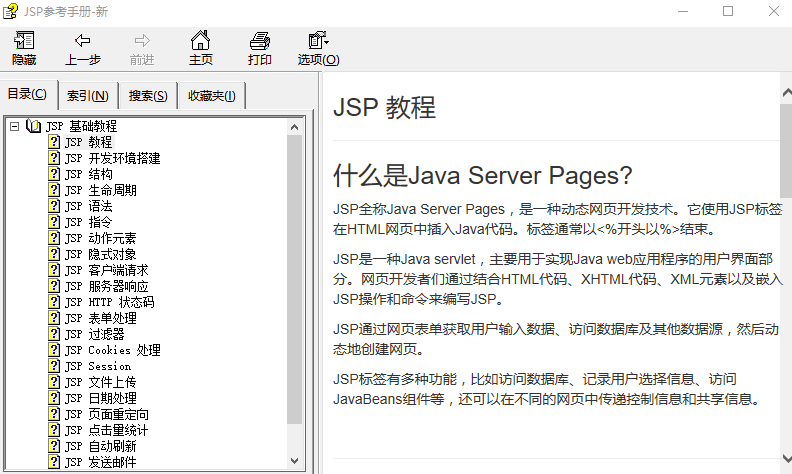The height and width of the screenshot is (474, 792).
Task: Click the Home (主页) toolbar icon
Action: (200, 41)
